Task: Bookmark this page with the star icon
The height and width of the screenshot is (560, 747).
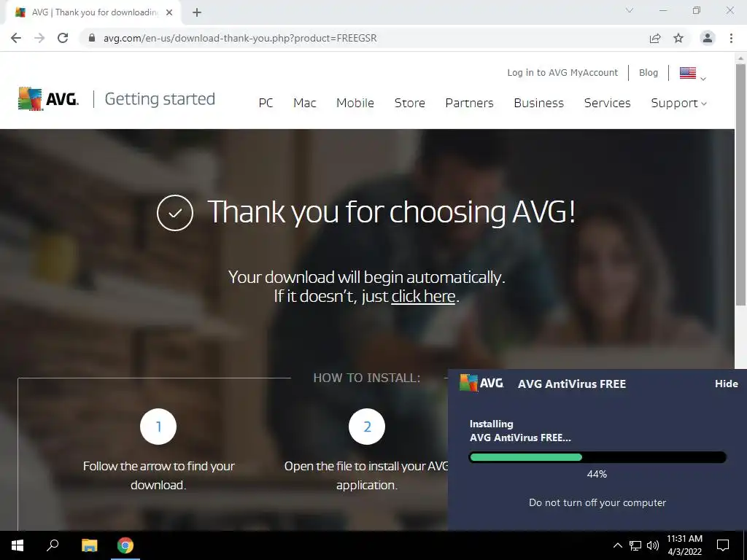Action: (x=678, y=38)
